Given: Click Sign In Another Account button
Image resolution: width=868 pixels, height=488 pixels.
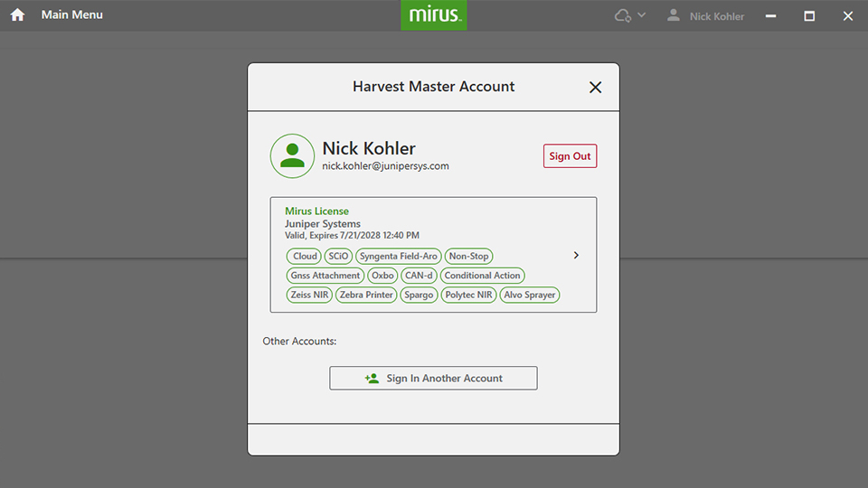Looking at the screenshot, I should (433, 378).
